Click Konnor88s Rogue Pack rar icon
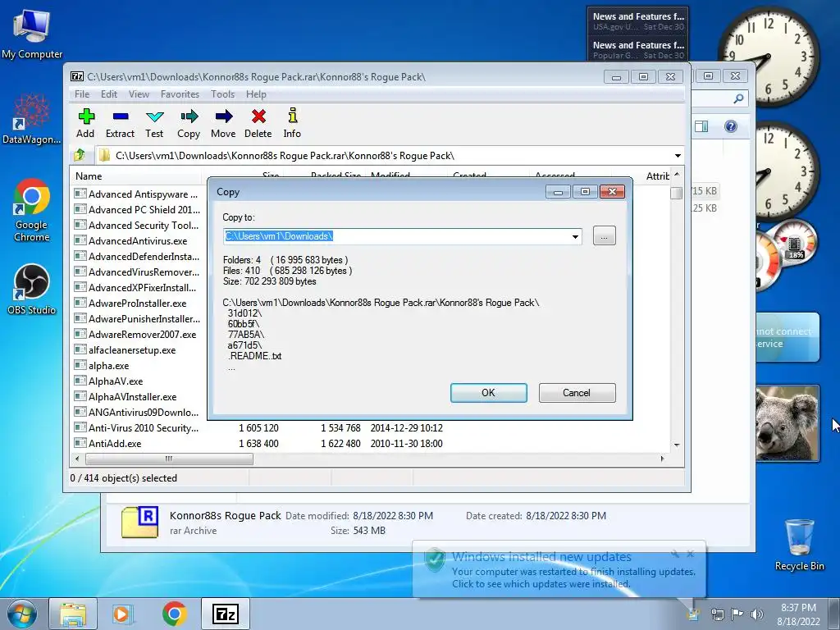The width and height of the screenshot is (840, 630). (x=139, y=522)
